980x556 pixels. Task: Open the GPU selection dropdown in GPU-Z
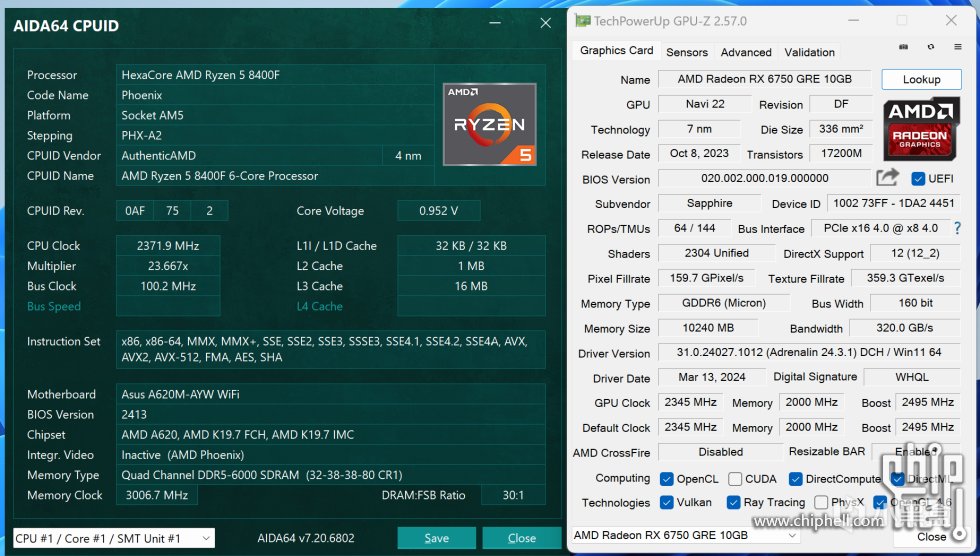686,535
